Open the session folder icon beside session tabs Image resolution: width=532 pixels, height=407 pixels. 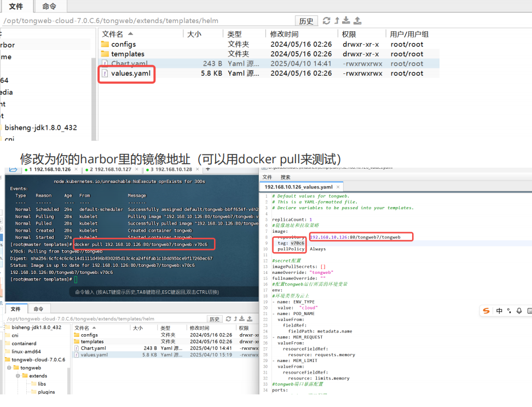[x=13, y=169]
